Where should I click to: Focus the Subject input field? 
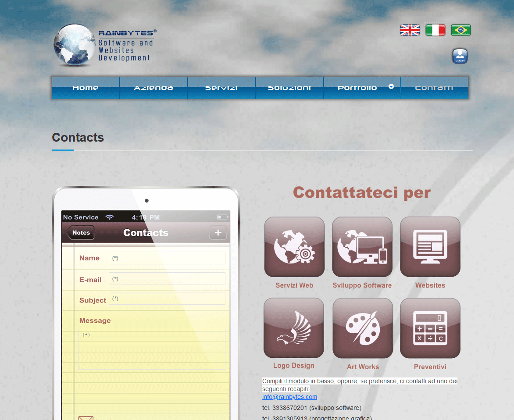point(167,299)
